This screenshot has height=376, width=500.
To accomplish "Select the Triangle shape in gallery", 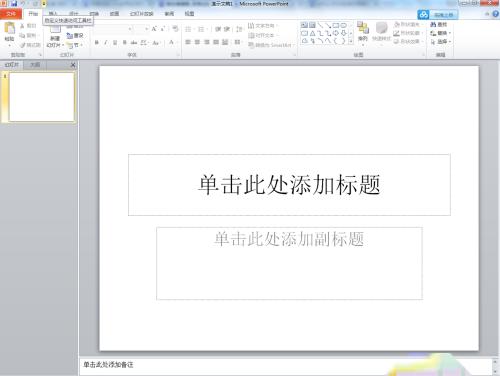I will coord(312,33).
